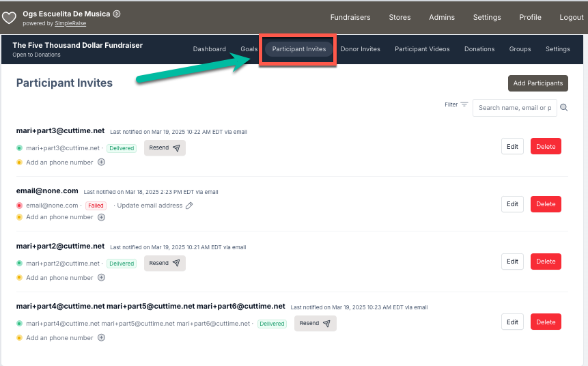The width and height of the screenshot is (588, 366).
Task: Go to the Donations tab
Action: coord(479,49)
